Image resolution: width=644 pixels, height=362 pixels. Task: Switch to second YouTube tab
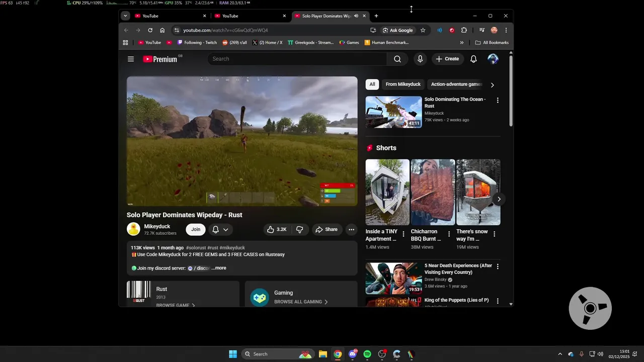(250, 16)
